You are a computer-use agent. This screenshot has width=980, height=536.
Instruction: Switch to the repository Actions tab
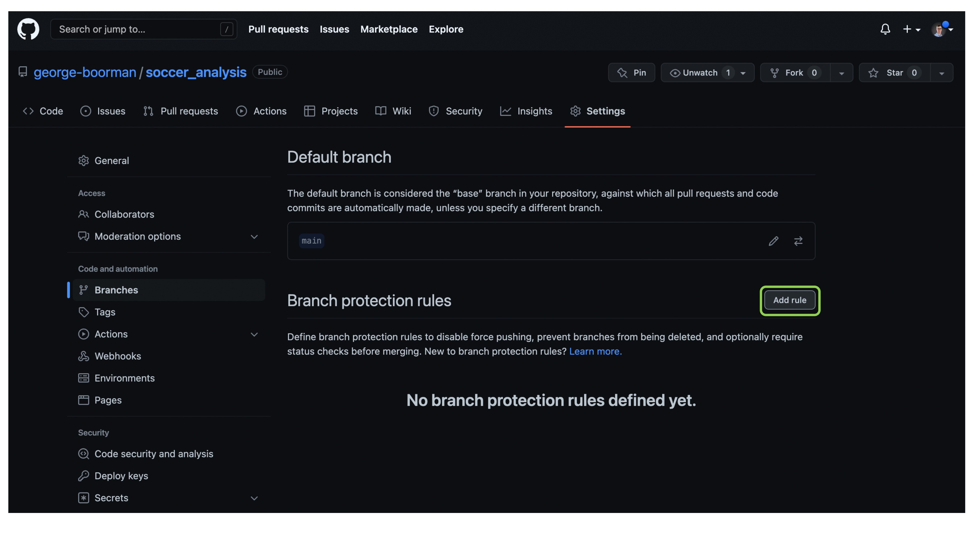(261, 111)
